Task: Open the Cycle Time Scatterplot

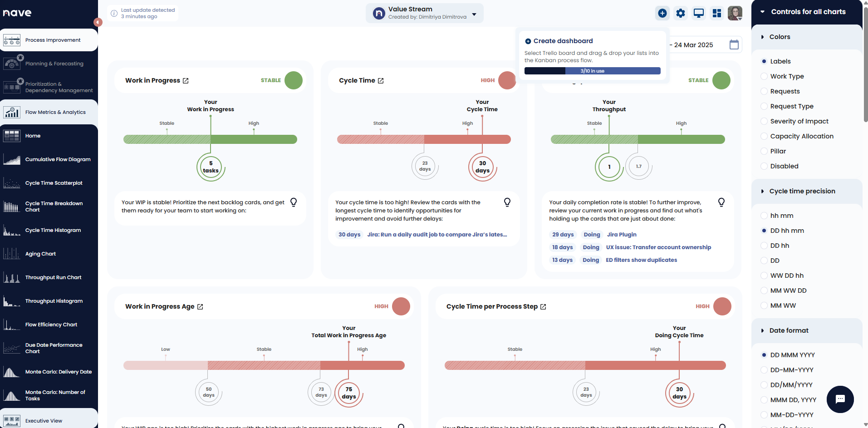Action: point(54,183)
